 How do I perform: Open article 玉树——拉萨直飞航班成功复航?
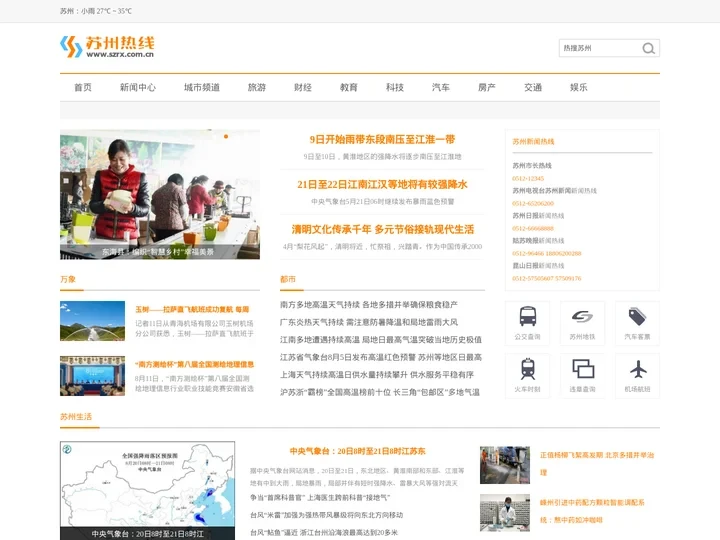192,309
